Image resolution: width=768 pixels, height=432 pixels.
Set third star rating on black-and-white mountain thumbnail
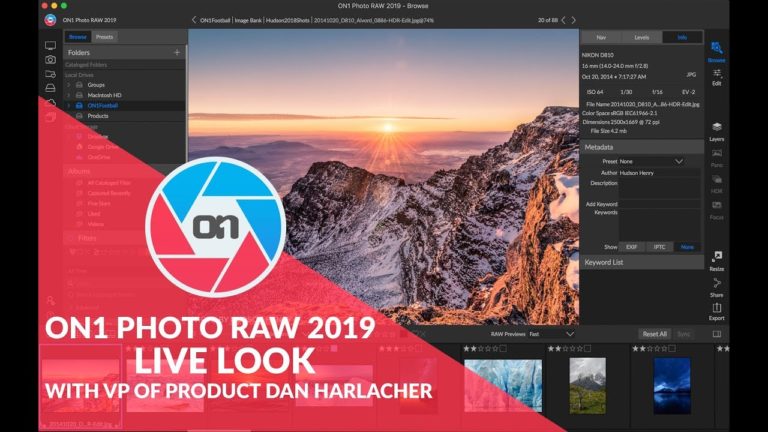(x=565, y=348)
